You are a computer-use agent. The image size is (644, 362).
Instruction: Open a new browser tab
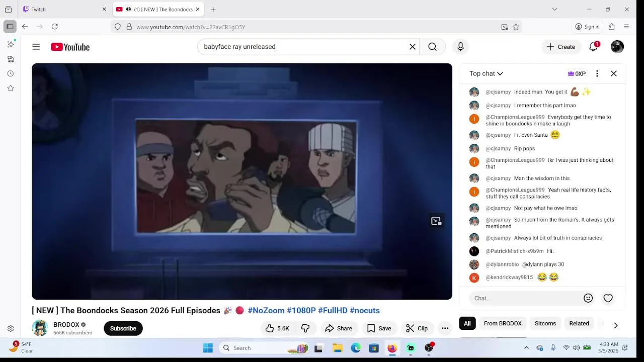213,9
